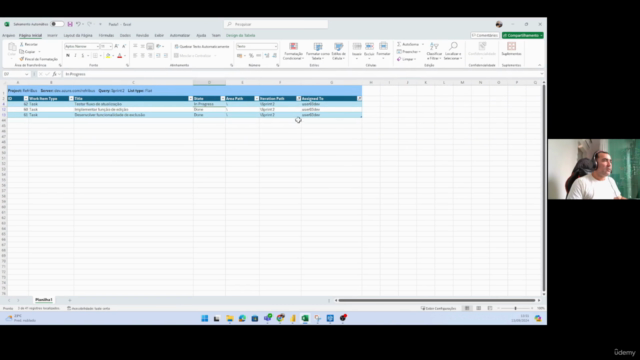The width and height of the screenshot is (640, 360).
Task: Toggle underline formatting
Action: 82,56
